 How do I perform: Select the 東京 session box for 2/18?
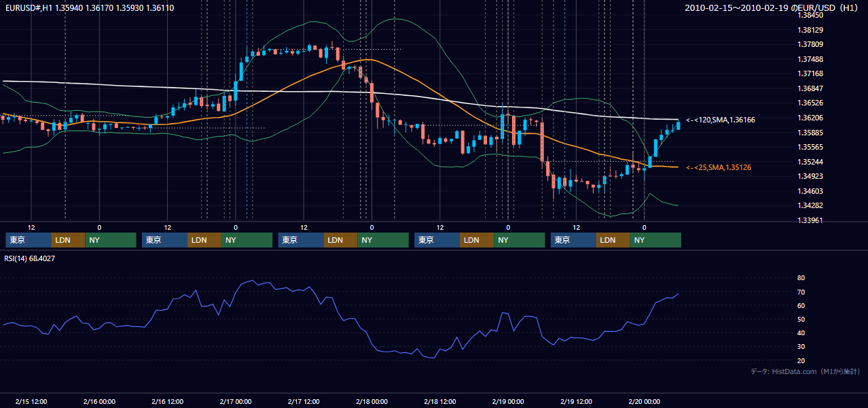(x=437, y=240)
